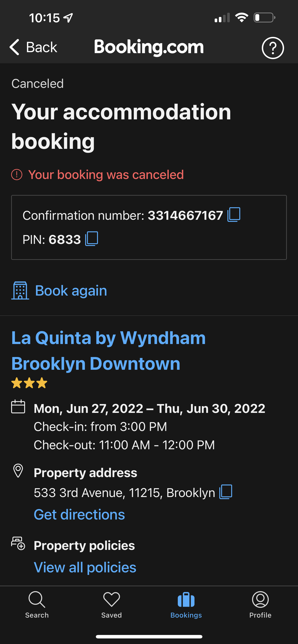
Task: Switch to the Saved tab
Action: coord(111,604)
